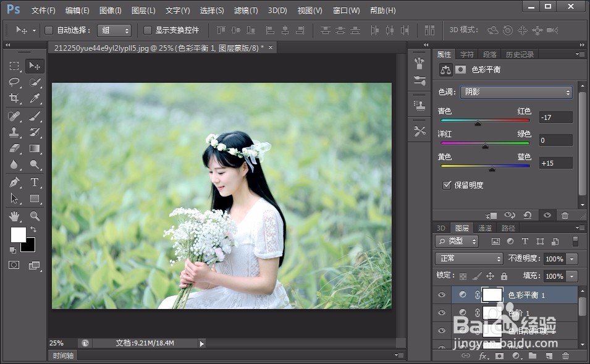Select the 色彩平衡 1 layer mask thumbnail
This screenshot has height=364, width=590.
pos(492,295)
